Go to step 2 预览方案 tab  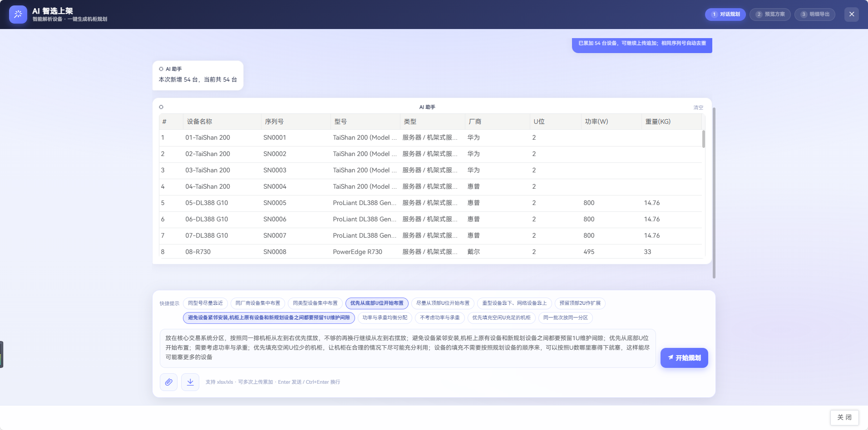tap(770, 14)
